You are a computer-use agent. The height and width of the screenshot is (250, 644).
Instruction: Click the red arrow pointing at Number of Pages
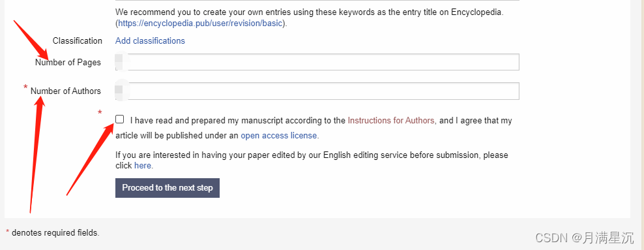(31, 39)
